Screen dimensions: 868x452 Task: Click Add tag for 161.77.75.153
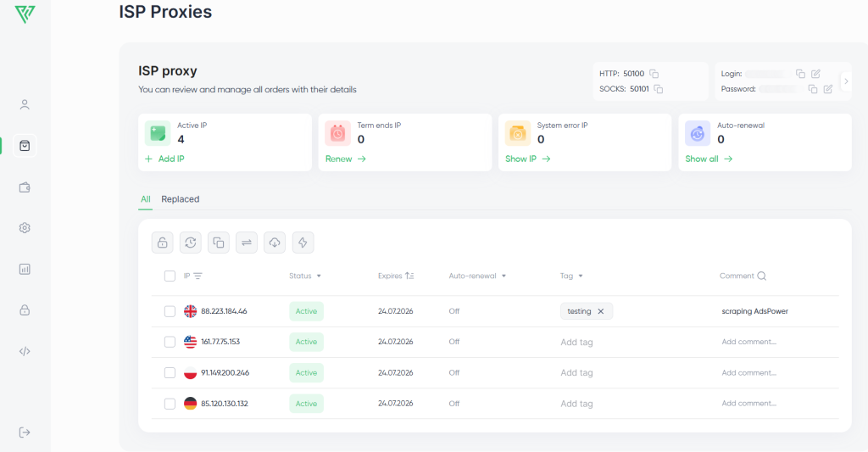click(x=576, y=343)
